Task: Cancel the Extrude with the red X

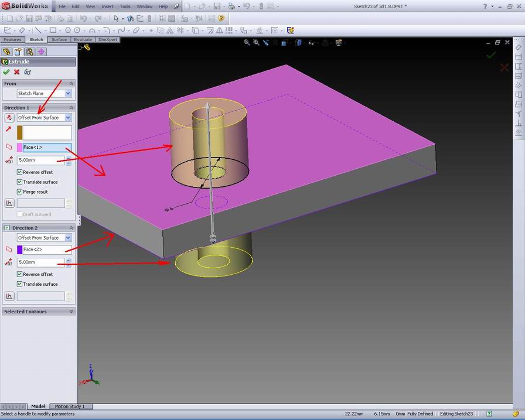Action: [x=17, y=72]
